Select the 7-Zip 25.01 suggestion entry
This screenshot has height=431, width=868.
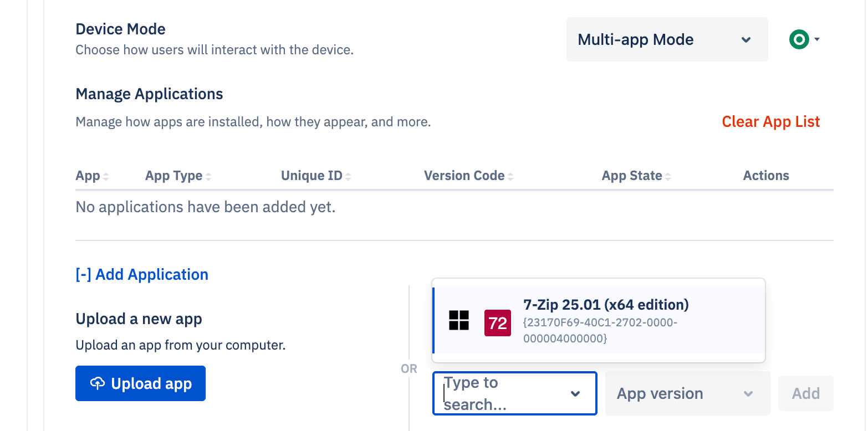[x=599, y=320]
